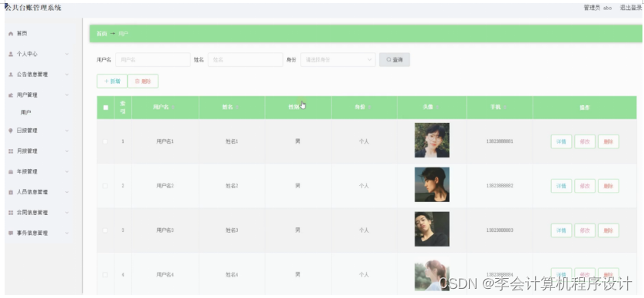Check the checkbox for row 用户名3
The width and height of the screenshot is (644, 298).
(x=105, y=230)
